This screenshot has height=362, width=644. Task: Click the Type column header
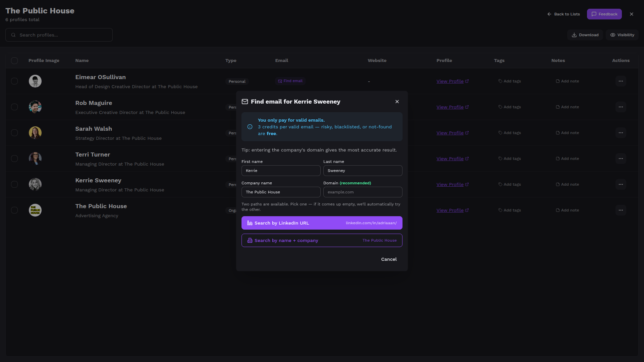click(231, 61)
